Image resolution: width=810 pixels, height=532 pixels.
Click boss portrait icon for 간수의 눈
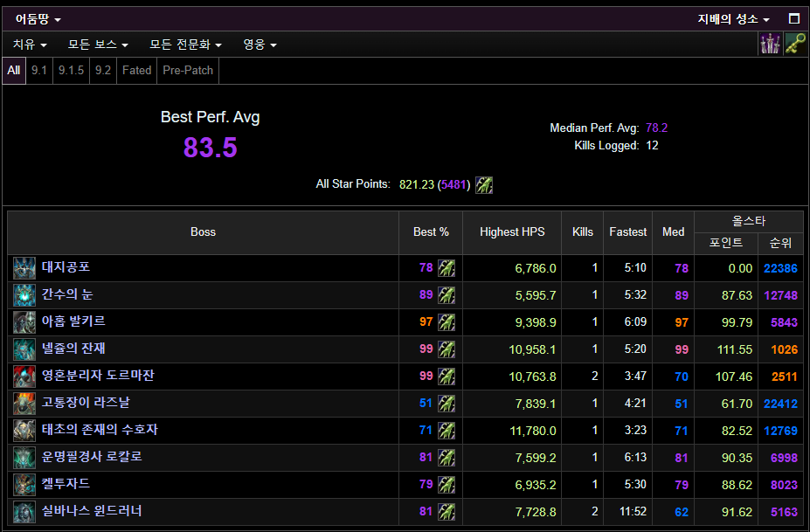[24, 295]
